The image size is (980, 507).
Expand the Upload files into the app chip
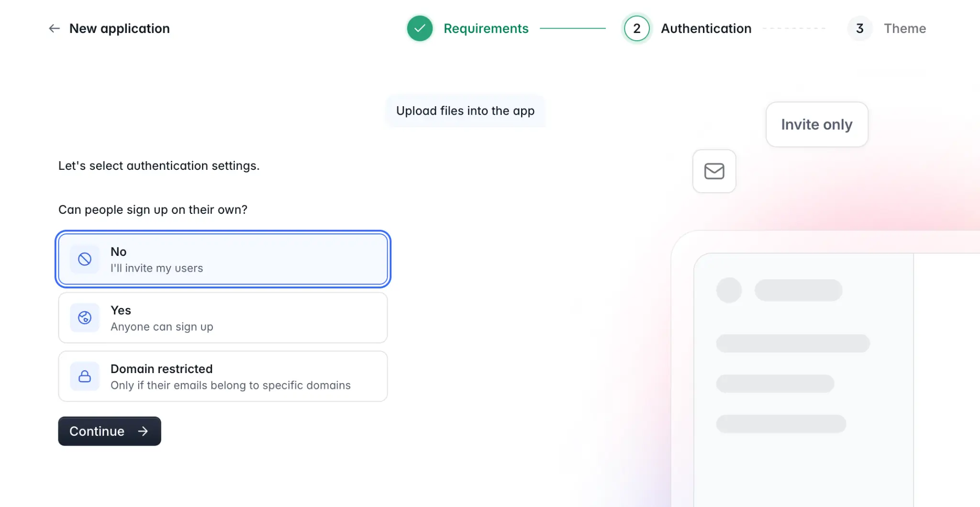(465, 110)
